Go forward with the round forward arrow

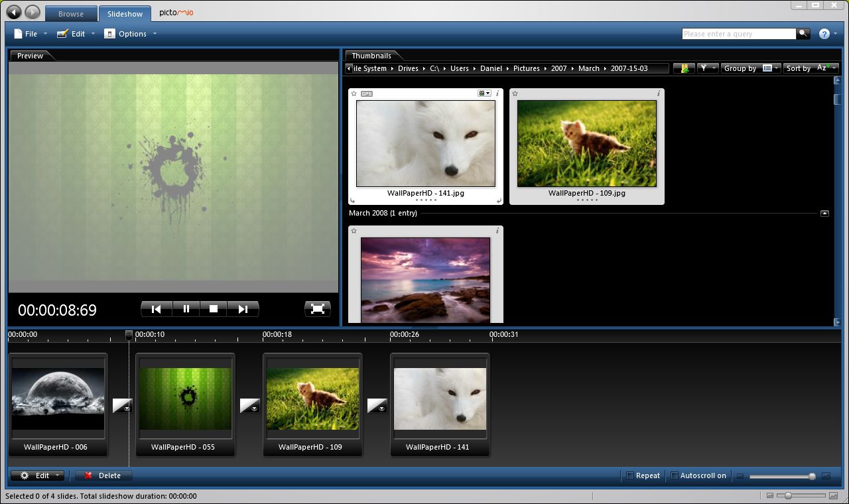32,12
